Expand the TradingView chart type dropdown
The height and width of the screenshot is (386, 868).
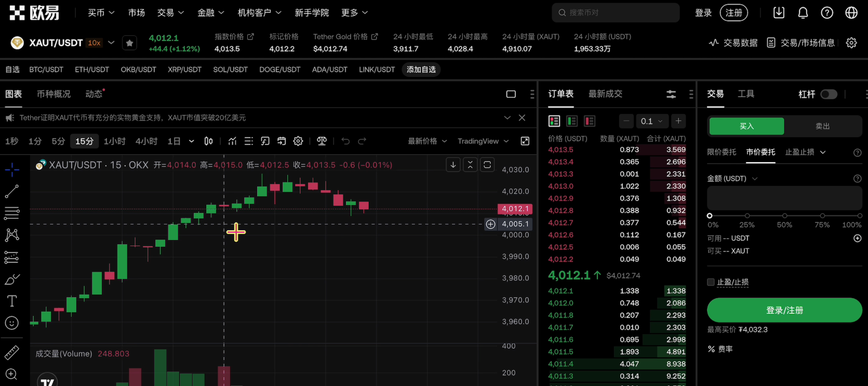point(483,141)
